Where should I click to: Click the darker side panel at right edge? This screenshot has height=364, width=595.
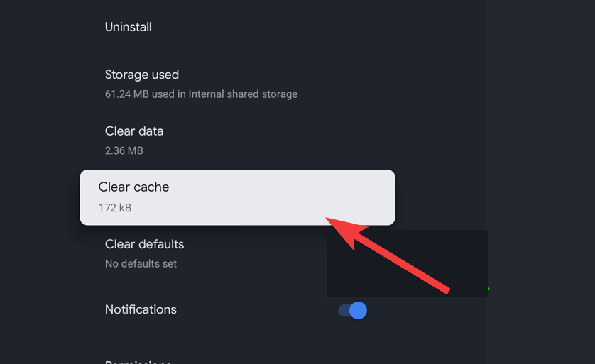pos(541,182)
